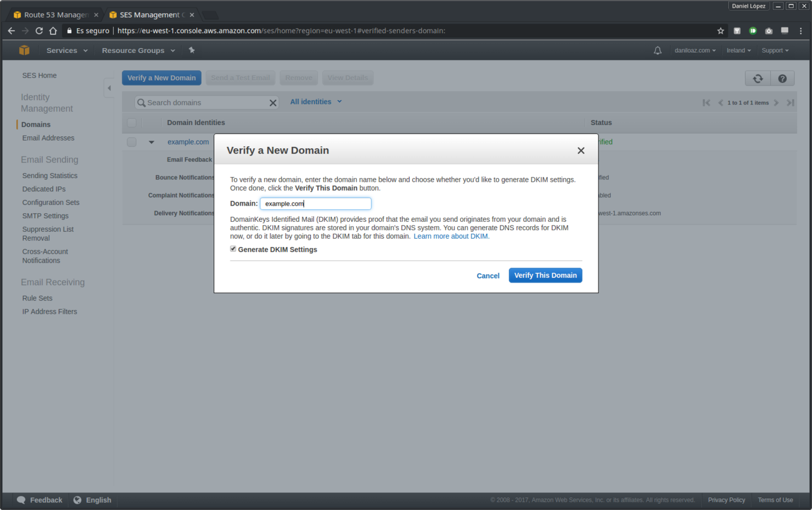Select the example.com row checkbox
This screenshot has width=812, height=510.
[131, 142]
